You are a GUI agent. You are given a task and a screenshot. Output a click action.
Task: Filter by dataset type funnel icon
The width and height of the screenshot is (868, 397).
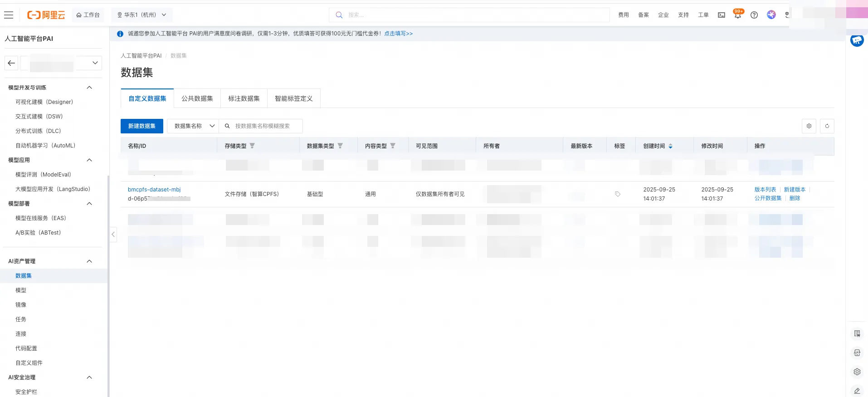(x=340, y=146)
